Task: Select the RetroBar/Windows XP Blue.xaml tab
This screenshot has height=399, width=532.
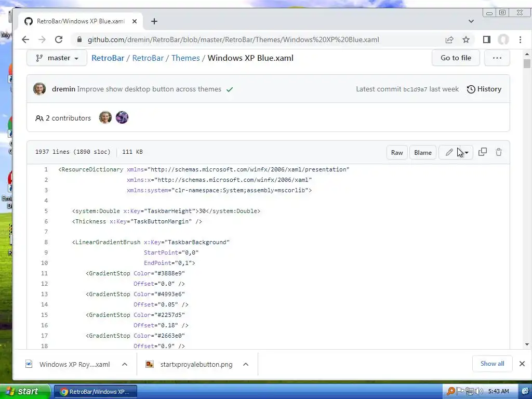Action: click(x=81, y=21)
